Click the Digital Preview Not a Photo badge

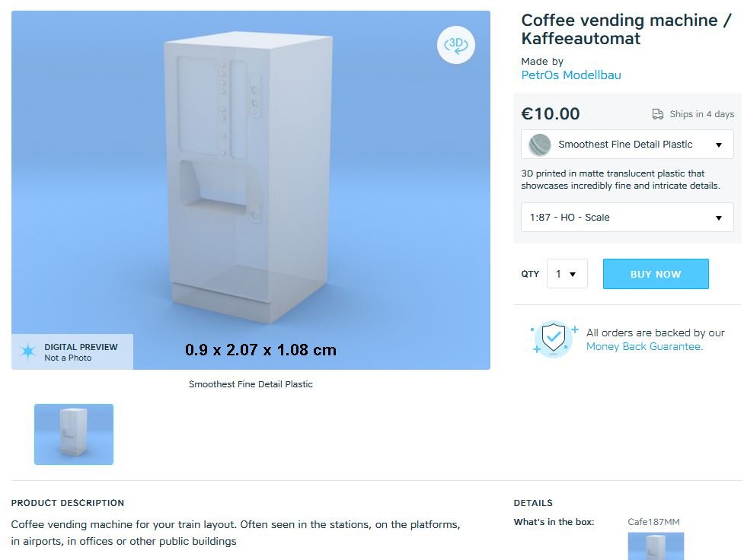coord(72,352)
